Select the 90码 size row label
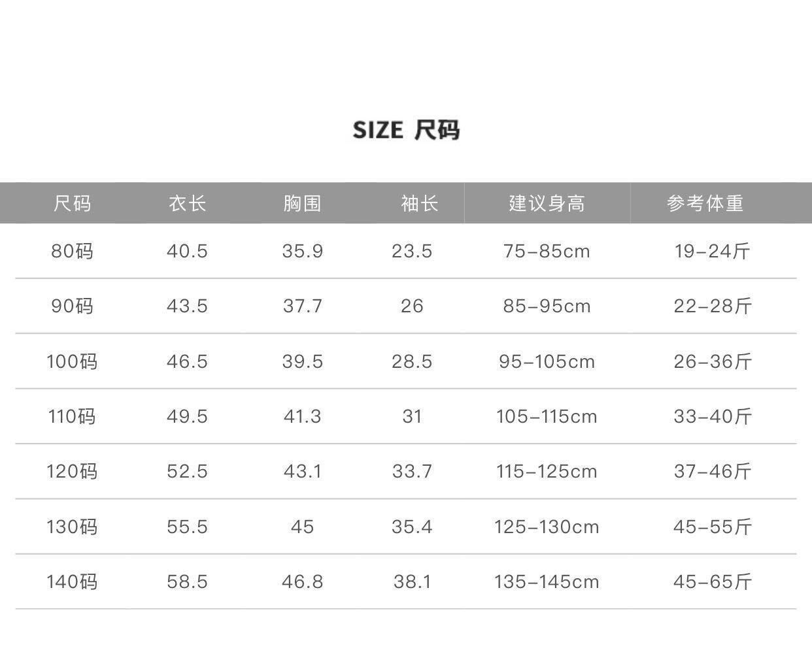 point(73,306)
